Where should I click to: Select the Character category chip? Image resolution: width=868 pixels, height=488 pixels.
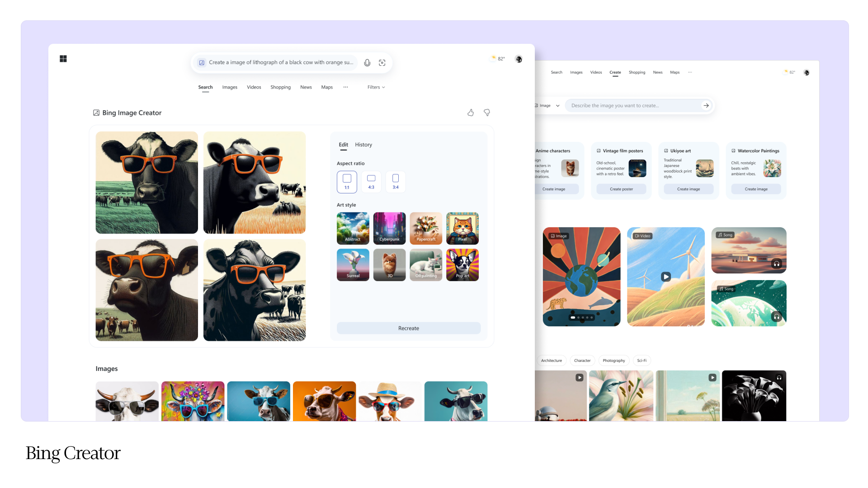coord(582,361)
